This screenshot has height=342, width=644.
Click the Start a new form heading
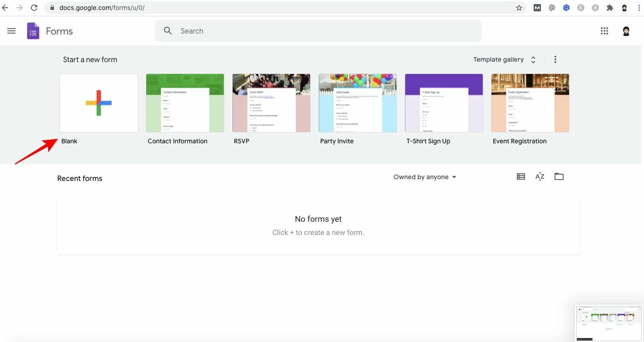(x=90, y=59)
